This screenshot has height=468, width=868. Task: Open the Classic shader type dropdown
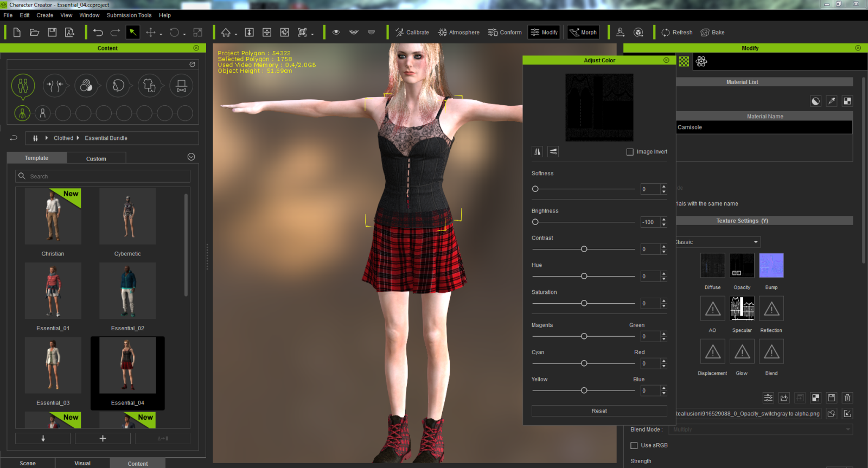(718, 242)
